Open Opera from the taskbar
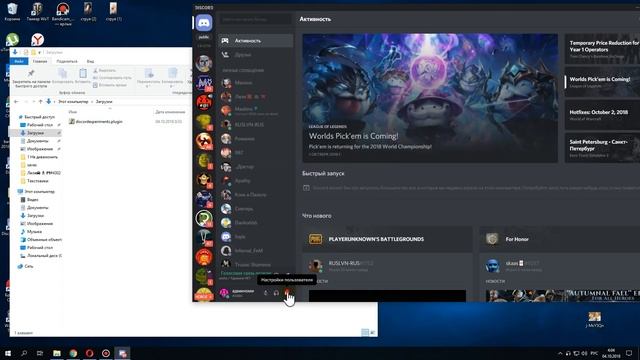The height and width of the screenshot is (360, 640). click(89, 353)
